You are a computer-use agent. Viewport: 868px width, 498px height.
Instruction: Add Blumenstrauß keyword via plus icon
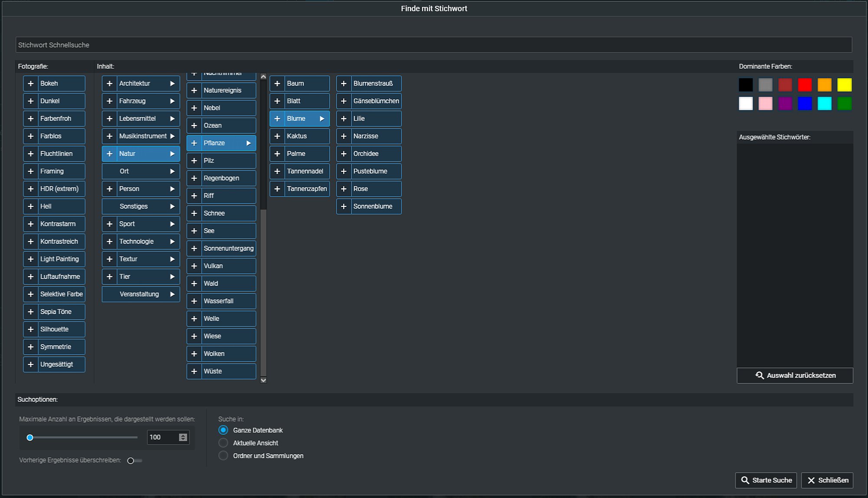point(344,83)
